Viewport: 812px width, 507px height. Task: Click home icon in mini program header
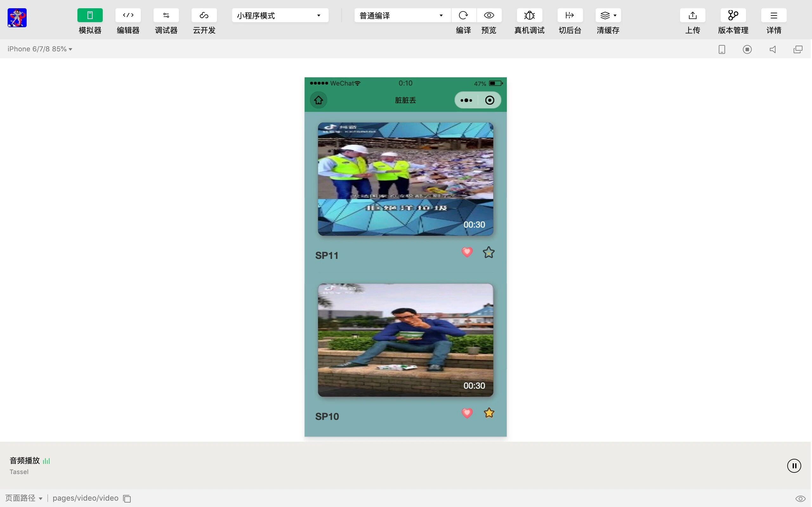[318, 100]
